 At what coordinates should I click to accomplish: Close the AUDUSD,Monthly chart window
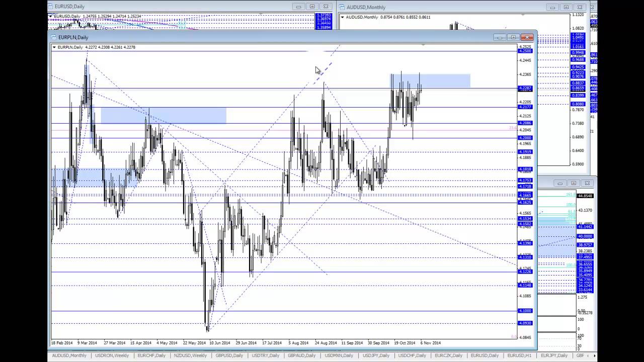point(580,7)
